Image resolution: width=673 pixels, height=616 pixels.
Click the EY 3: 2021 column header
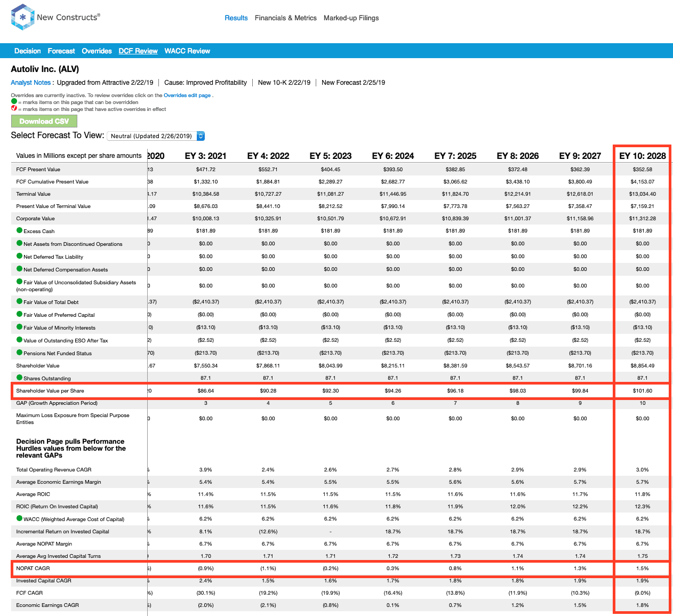pos(206,156)
